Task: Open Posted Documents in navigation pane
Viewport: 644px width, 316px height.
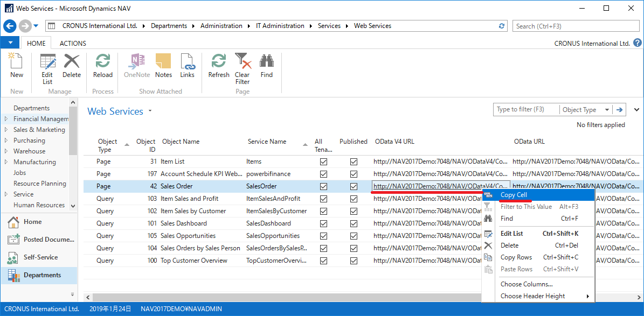Action: click(39, 240)
